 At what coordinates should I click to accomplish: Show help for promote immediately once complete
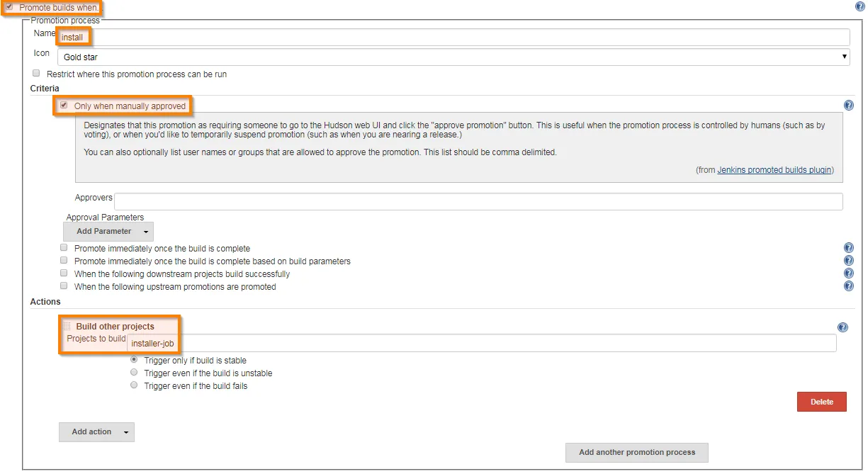click(x=848, y=248)
